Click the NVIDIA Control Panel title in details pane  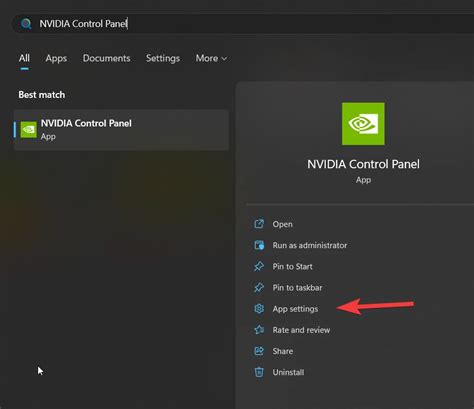click(x=363, y=164)
